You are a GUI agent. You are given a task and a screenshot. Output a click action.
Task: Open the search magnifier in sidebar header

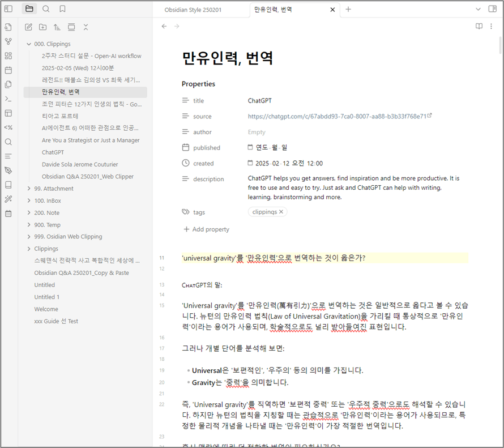46,8
